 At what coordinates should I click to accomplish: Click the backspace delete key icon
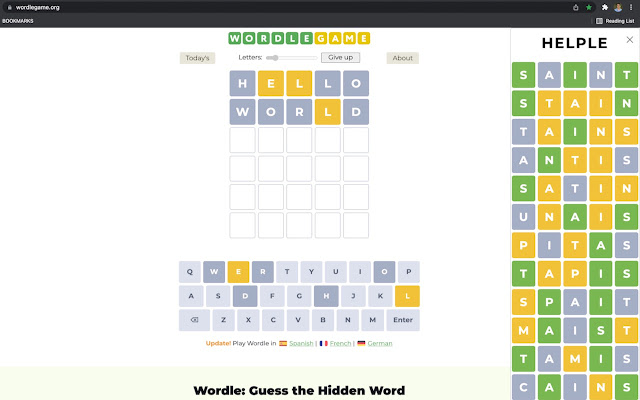click(194, 320)
